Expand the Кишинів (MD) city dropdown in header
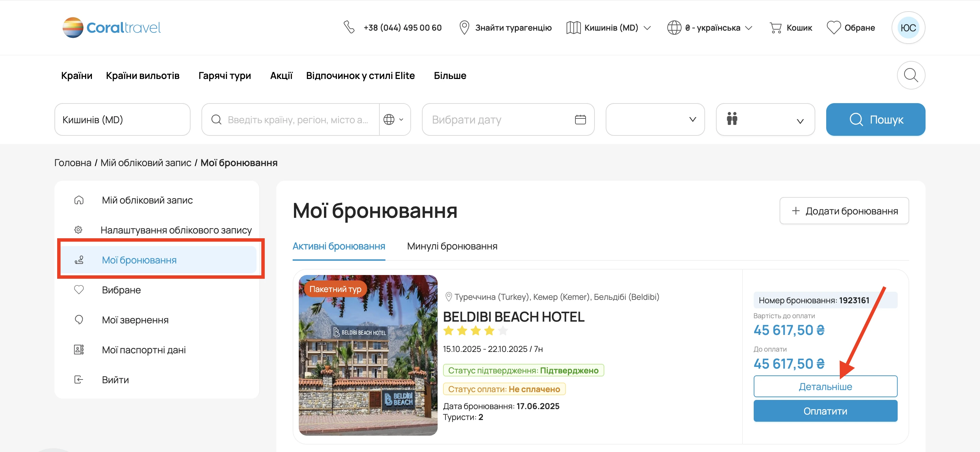 coord(647,28)
